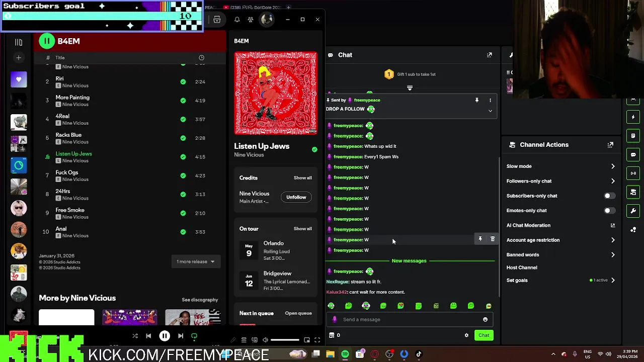Screen dimensions: 644x362
Task: Open queue link in Next in queue
Action: 298,313
